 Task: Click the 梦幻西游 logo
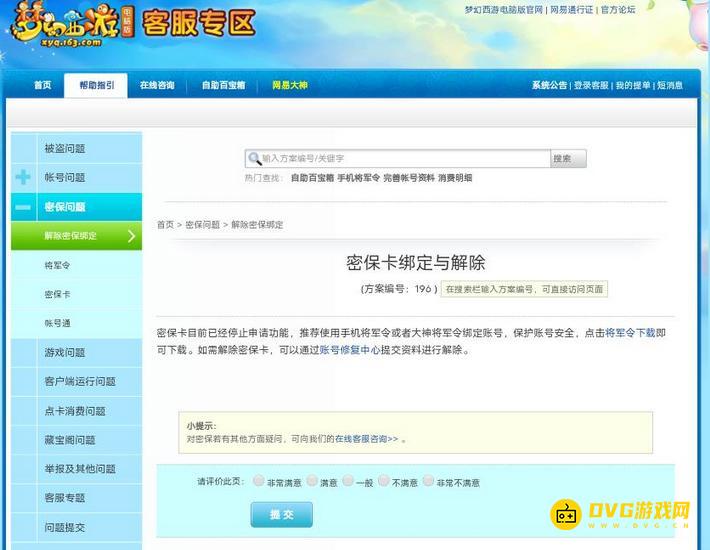tap(72, 25)
